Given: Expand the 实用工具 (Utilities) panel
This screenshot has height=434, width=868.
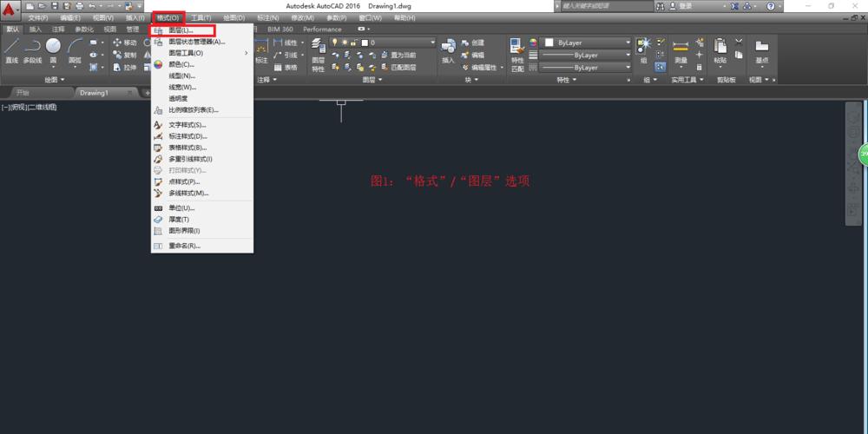Looking at the screenshot, I should coord(687,80).
